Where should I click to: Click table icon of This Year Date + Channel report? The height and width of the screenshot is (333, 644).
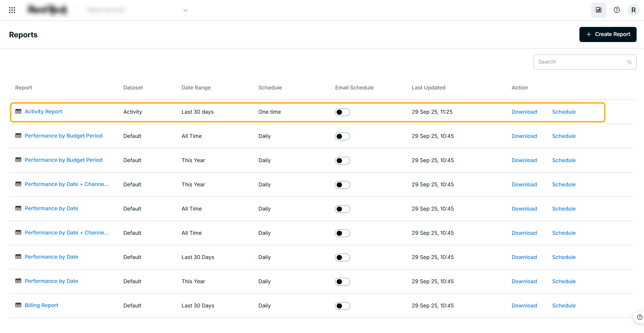pyautogui.click(x=18, y=184)
